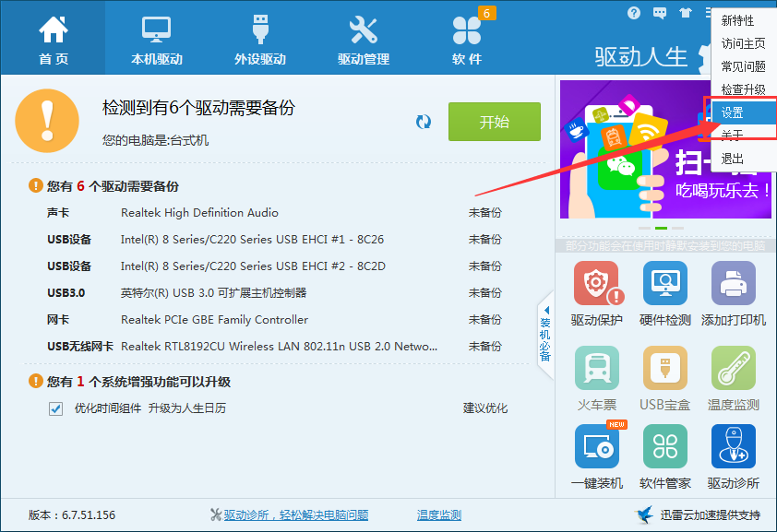Image resolution: width=777 pixels, height=532 pixels.
Task: Select the USB EHCI #1 - 8C26 row
Action: (x=275, y=240)
